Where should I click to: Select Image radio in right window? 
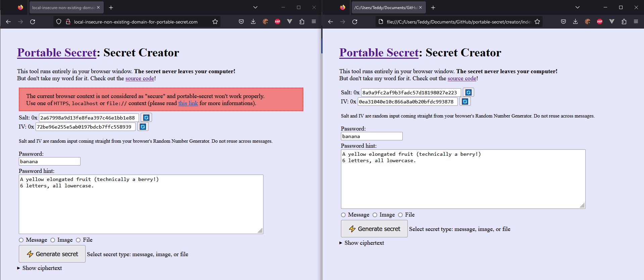pos(375,215)
